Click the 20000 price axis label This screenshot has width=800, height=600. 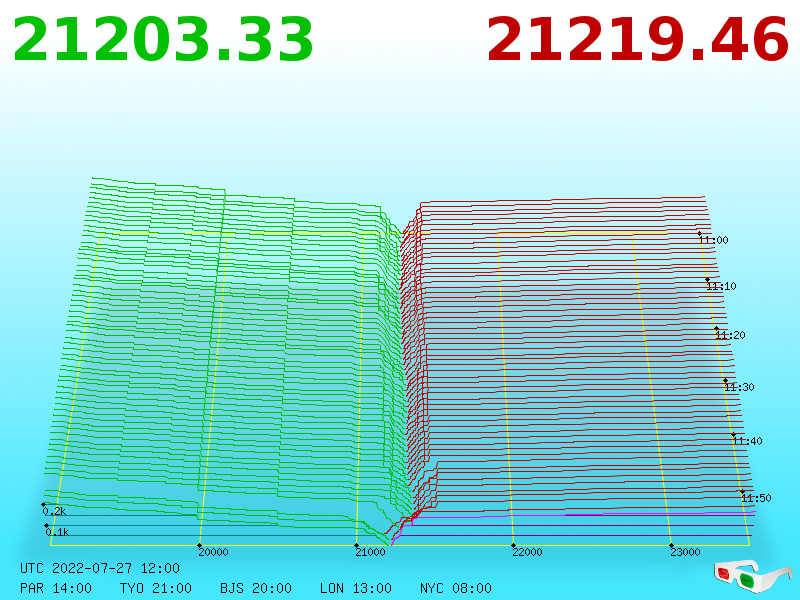tap(213, 552)
